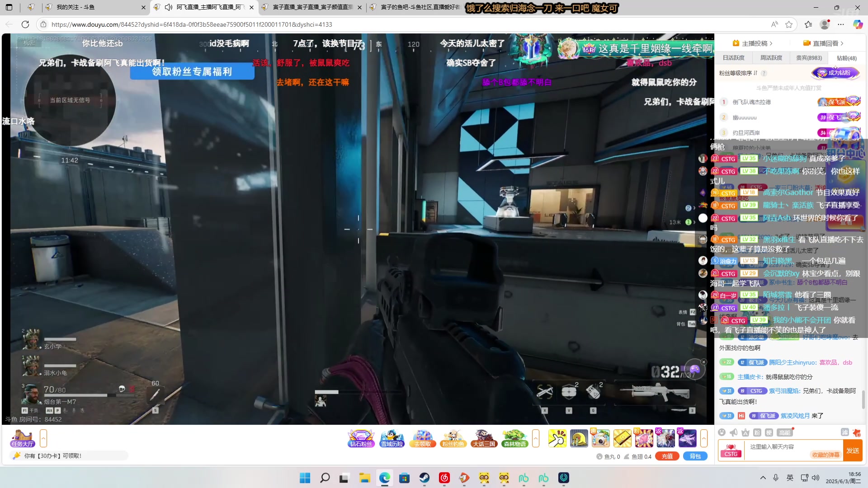
Task: Open taskbar Search
Action: click(325, 478)
